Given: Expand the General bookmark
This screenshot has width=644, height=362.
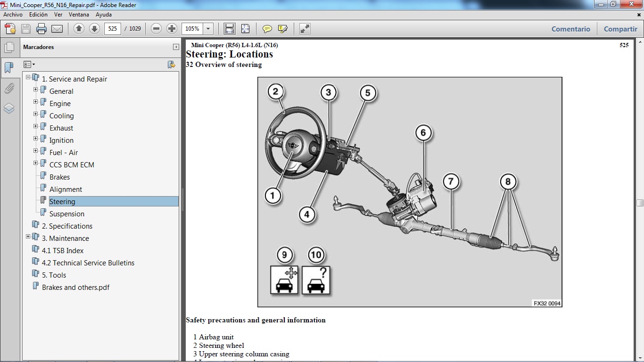Looking at the screenshot, I should pos(35,89).
